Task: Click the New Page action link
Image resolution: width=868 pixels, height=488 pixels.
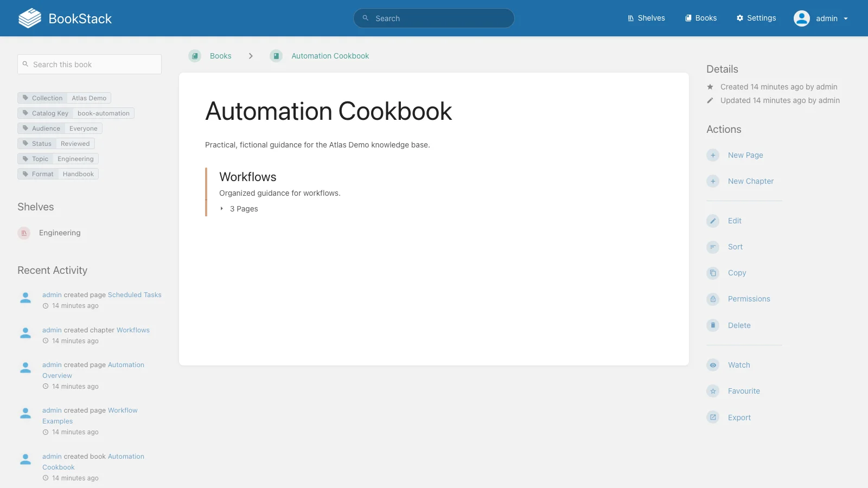Action: coord(745,155)
